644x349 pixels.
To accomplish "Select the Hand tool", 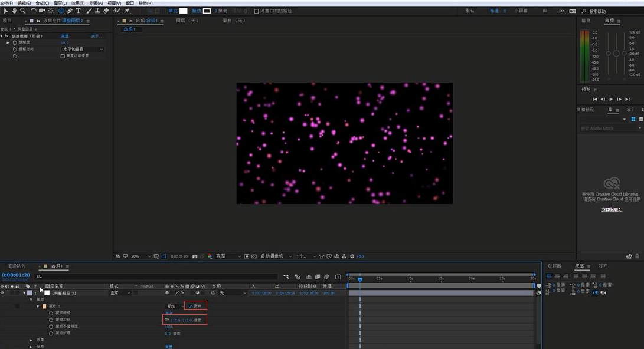I will 14,11.
